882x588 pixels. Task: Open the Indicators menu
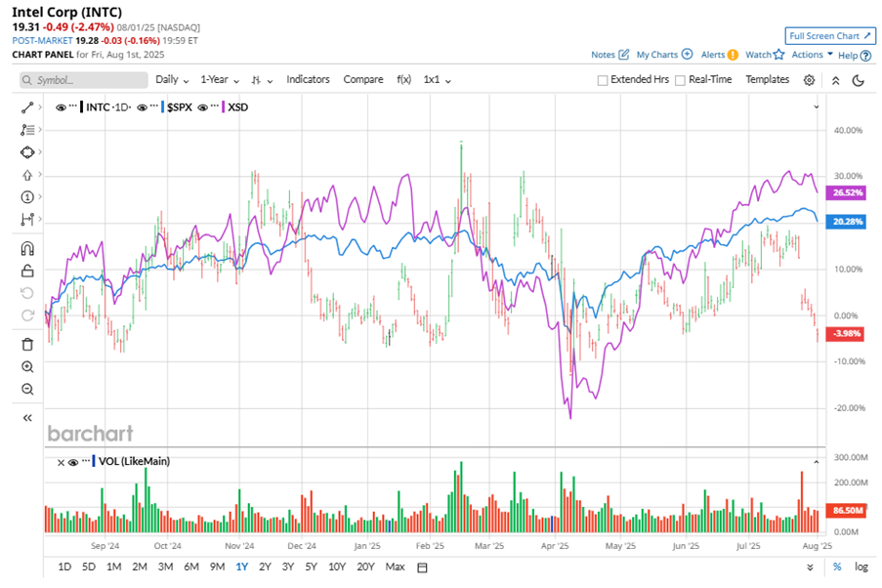point(308,79)
